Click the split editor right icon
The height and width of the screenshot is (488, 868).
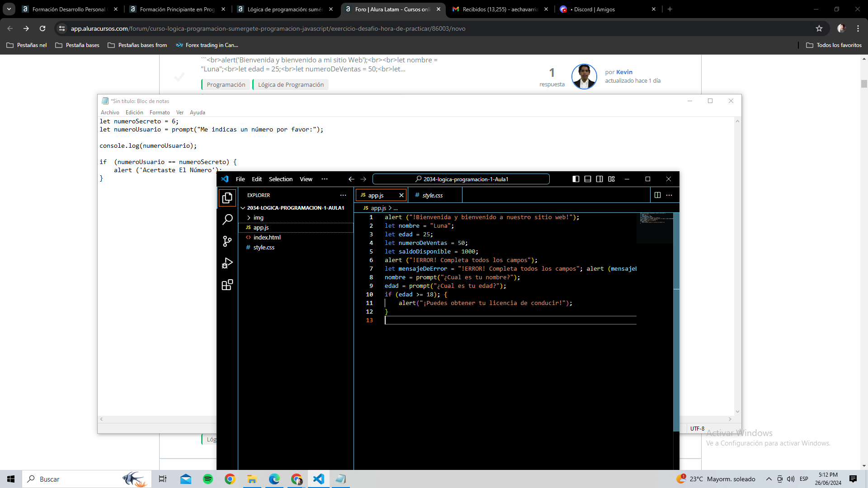(657, 195)
